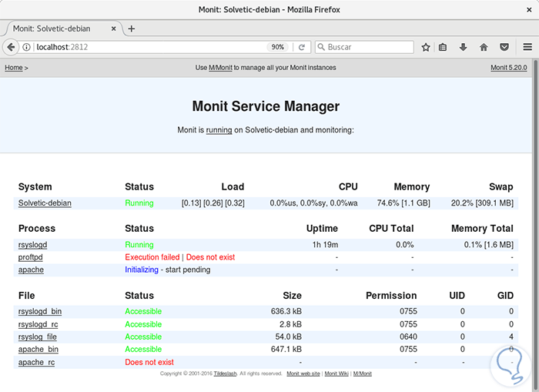Screen dimensions: 539x392
Task: Open the Firefox hamburger menu
Action: [x=527, y=47]
